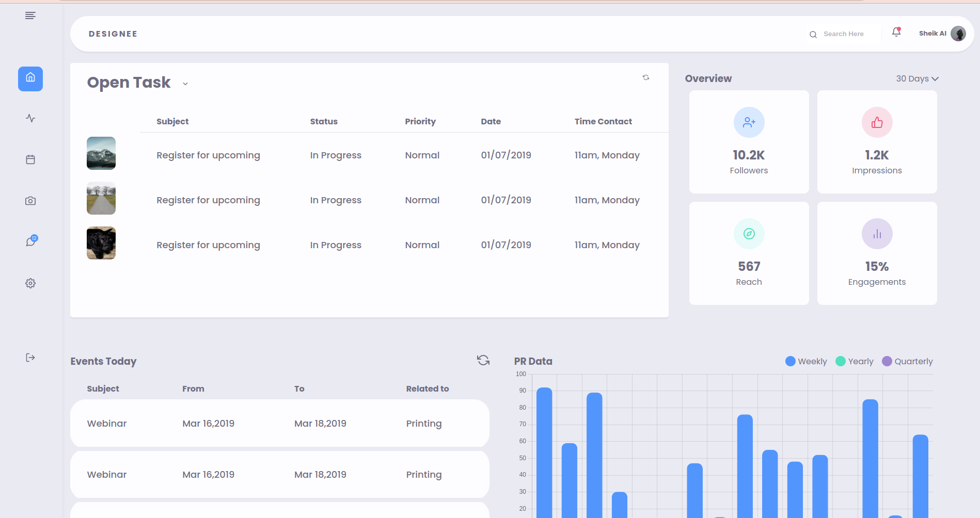980x518 pixels.
Task: Toggle the Quarterly legend series
Action: tap(907, 361)
